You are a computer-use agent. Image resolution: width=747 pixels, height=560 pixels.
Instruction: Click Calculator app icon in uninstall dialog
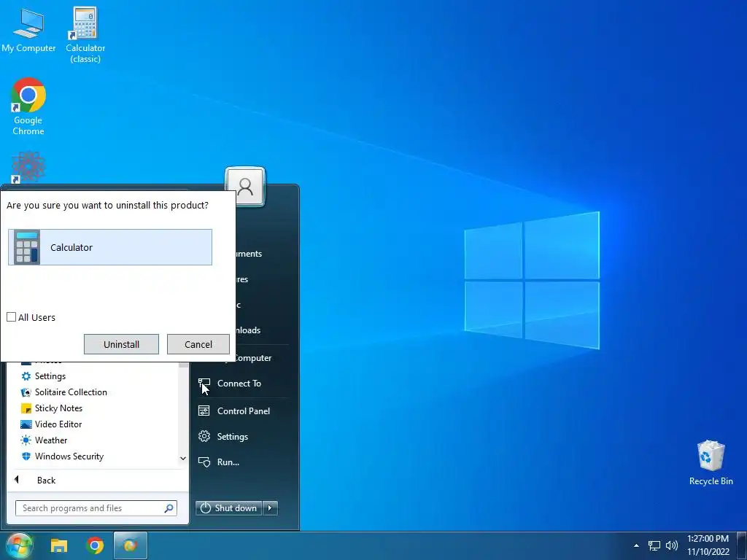point(27,247)
